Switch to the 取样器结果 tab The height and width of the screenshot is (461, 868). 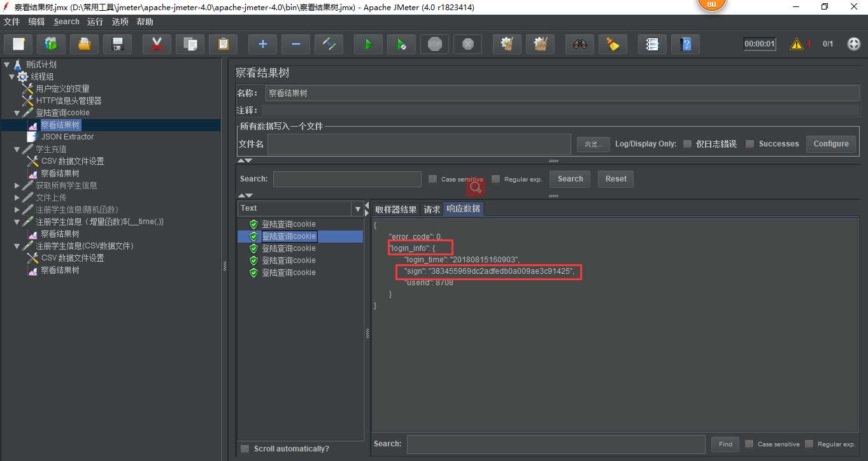coord(395,209)
